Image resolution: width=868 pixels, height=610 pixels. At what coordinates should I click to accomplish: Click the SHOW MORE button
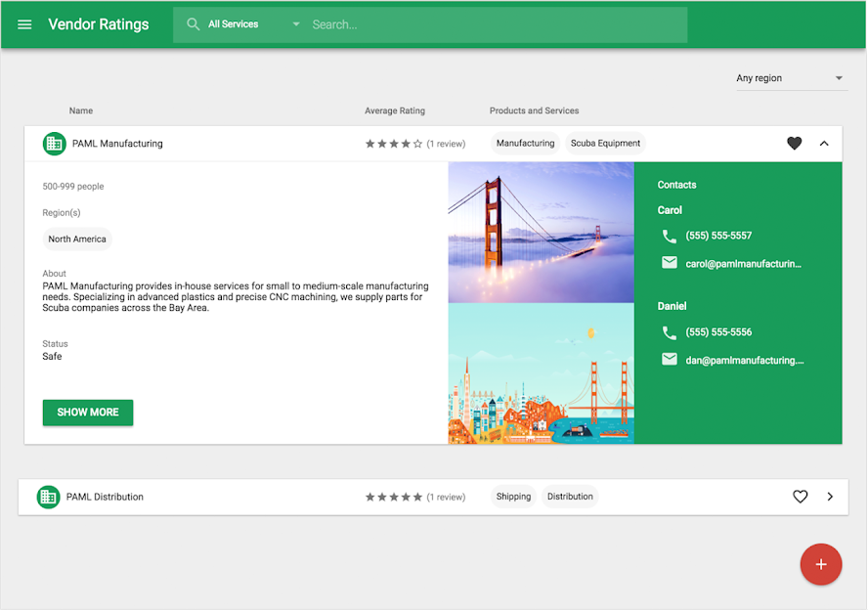point(88,413)
